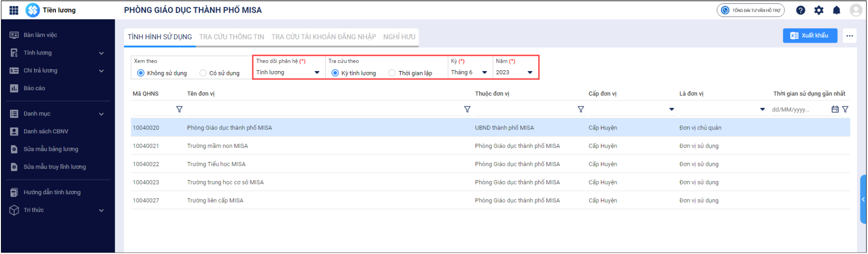Filter the Thời gian sử dụng gần nhất column

[x=845, y=109]
